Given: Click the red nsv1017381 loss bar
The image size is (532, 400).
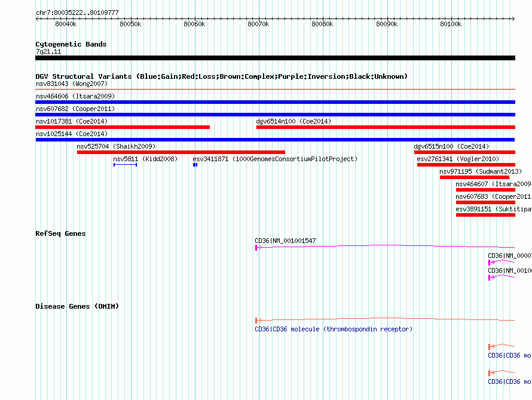Looking at the screenshot, I should pos(123,127).
